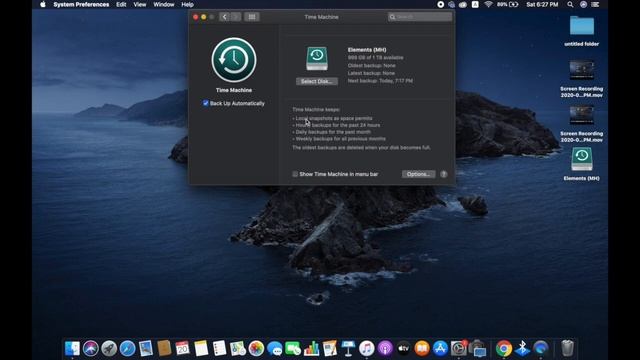The image size is (640, 360).
Task: Open the Time Machine help button
Action: click(444, 174)
